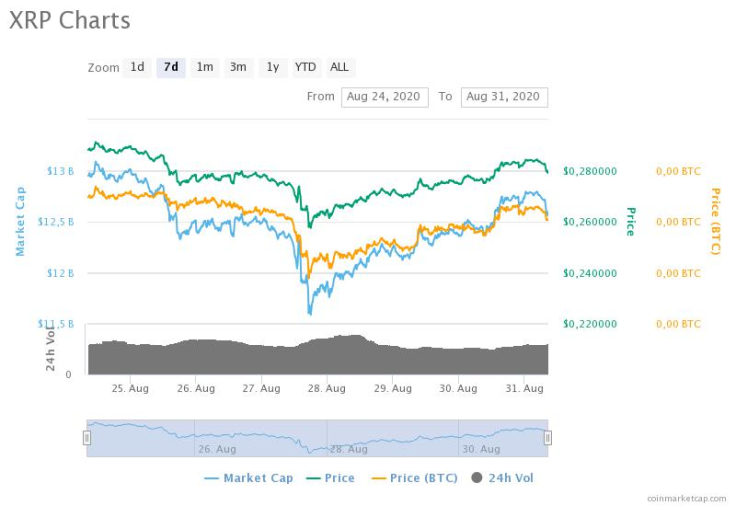Click the $13 B market cap axis label

coord(61,171)
